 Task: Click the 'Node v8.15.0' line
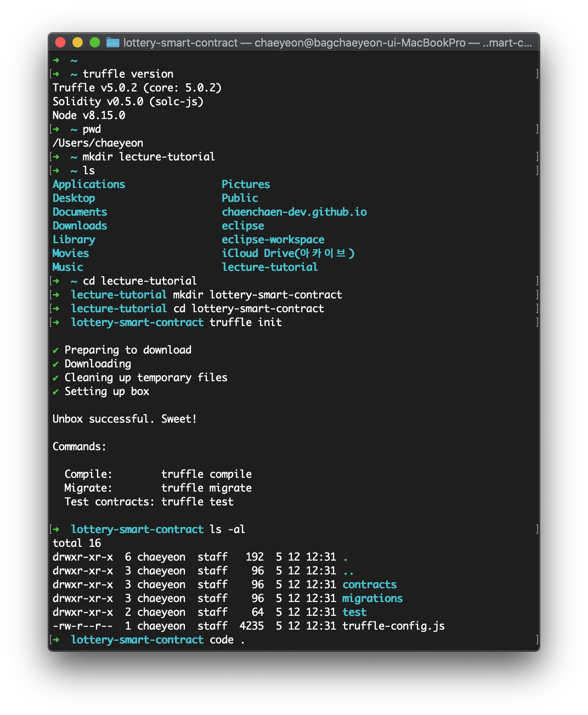89,115
